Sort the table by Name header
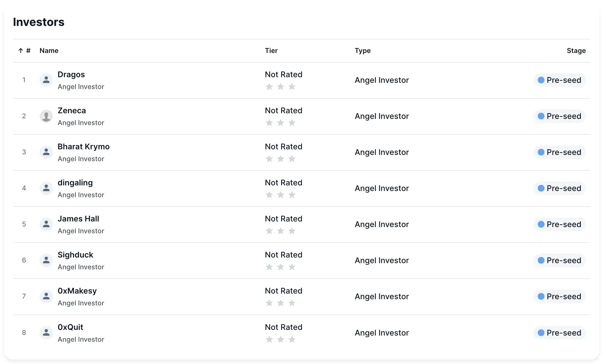This screenshot has height=364, width=604. coord(49,51)
